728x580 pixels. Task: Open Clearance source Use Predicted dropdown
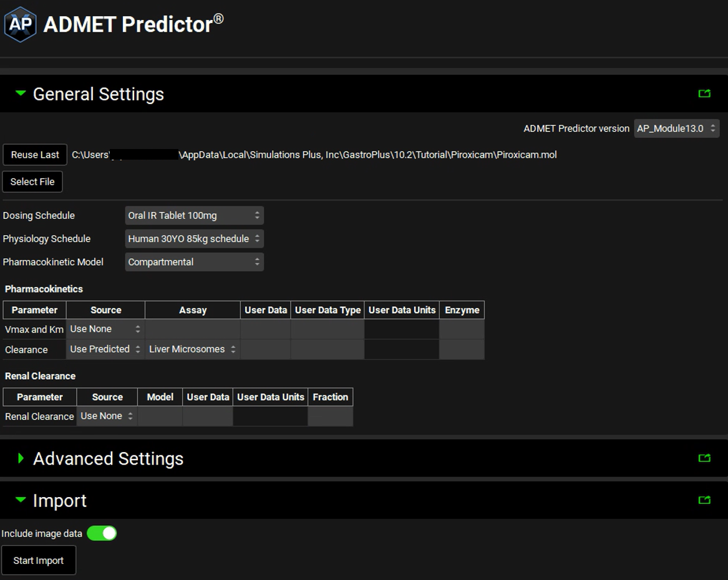[x=105, y=349]
